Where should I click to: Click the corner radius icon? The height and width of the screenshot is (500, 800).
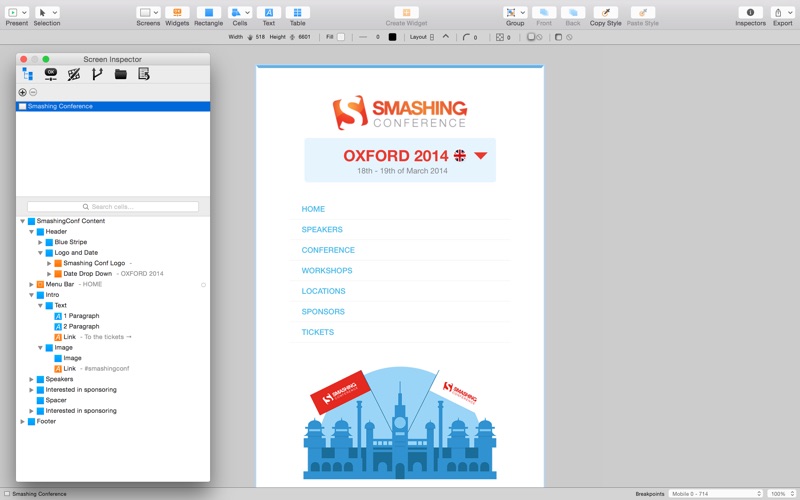tap(466, 37)
